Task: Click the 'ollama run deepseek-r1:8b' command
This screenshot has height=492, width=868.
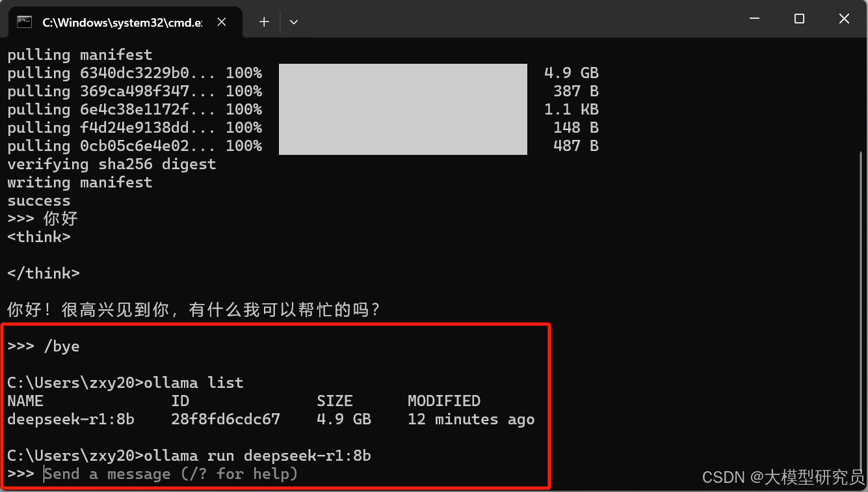Action: [257, 456]
